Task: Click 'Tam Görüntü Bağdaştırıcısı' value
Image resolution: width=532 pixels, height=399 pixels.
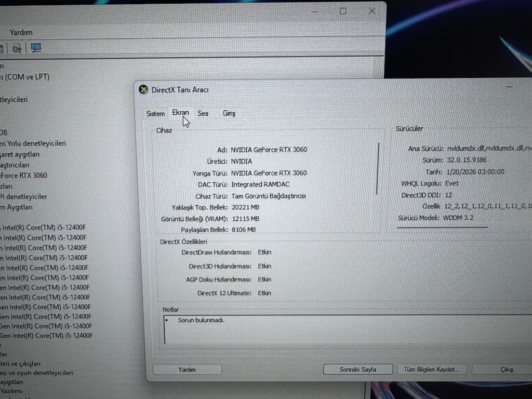Action: (269, 196)
